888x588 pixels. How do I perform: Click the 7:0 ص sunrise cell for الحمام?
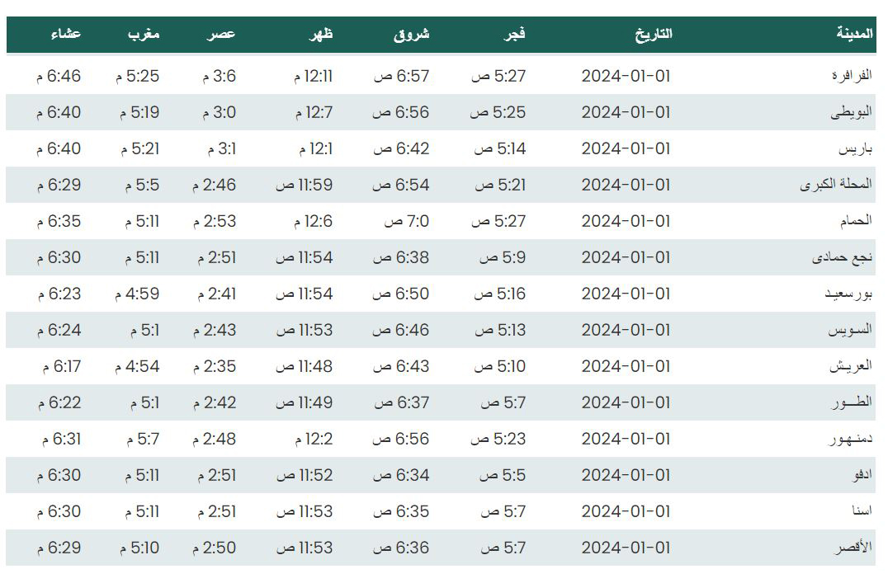407,221
